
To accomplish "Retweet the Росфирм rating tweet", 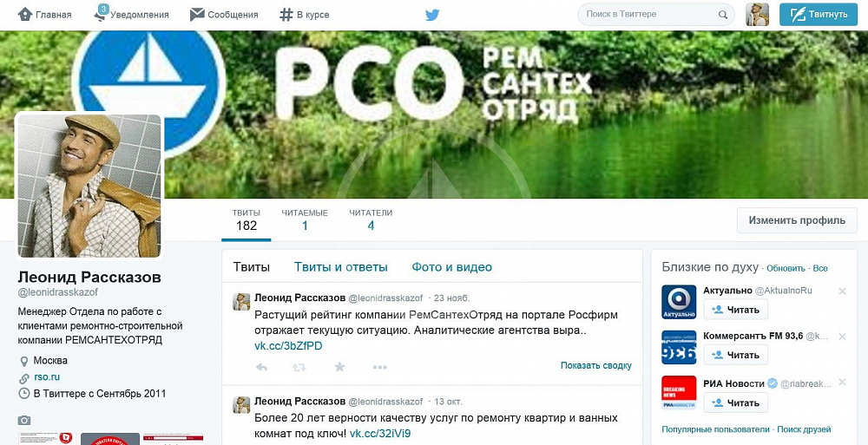I will 299,367.
